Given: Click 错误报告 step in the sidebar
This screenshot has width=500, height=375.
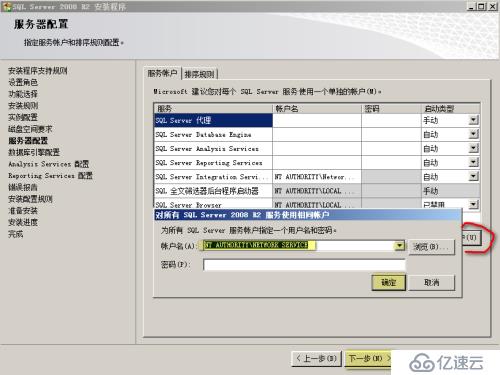Looking at the screenshot, I should point(23,187).
